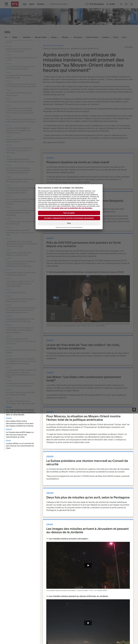Screen dimensions: 138x644
Task: Click the Guerre au Proche-Orient link
Action: click(x=53, y=46)
